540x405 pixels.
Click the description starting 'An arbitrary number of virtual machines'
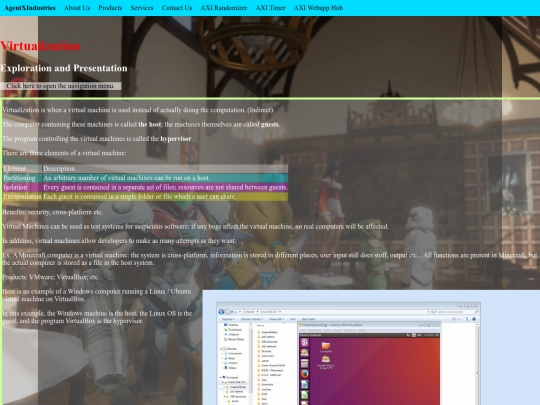pos(165,178)
